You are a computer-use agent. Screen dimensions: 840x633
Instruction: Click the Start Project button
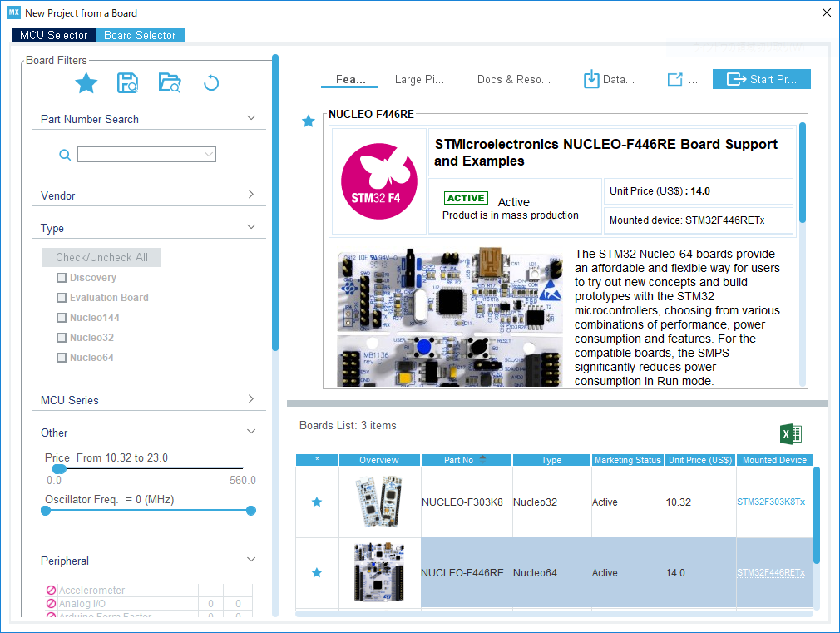pyautogui.click(x=761, y=79)
